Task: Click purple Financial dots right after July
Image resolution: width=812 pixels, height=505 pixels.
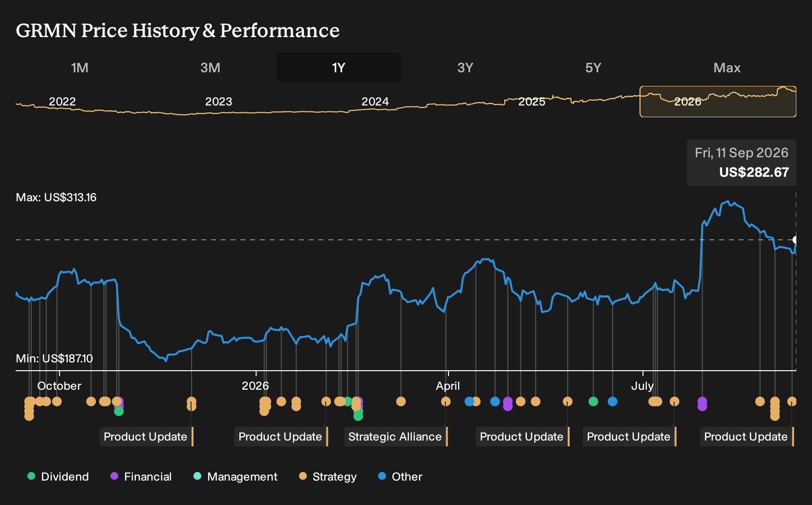Action: (702, 404)
